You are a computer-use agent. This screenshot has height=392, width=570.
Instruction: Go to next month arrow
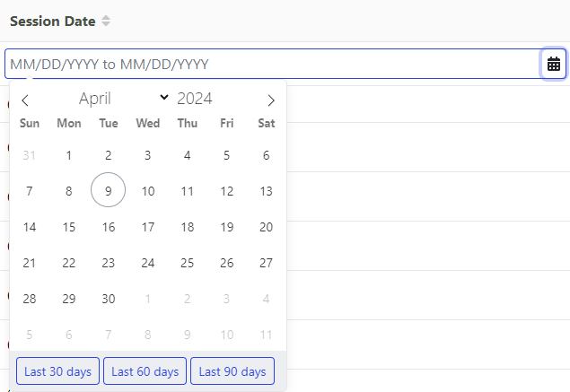click(x=271, y=100)
